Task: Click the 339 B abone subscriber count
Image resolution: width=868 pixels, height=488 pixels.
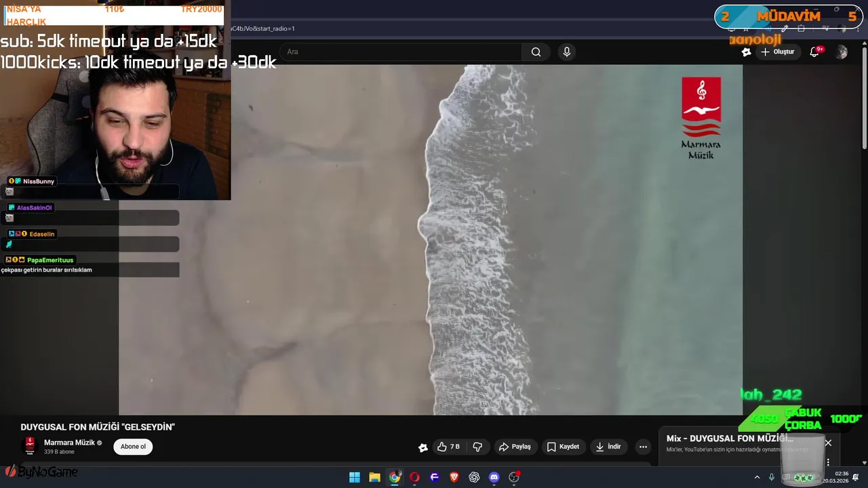Action: point(59,452)
